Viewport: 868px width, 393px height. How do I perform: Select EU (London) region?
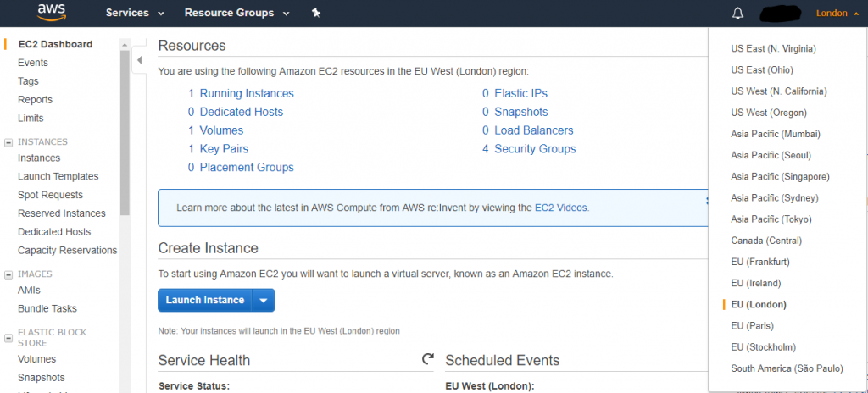pos(759,304)
